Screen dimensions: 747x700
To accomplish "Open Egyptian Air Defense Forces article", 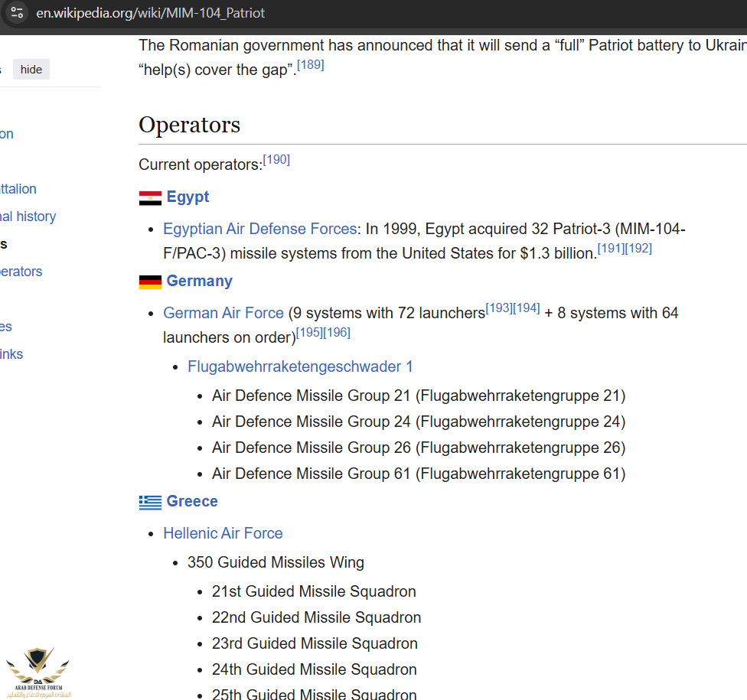I will tap(259, 229).
